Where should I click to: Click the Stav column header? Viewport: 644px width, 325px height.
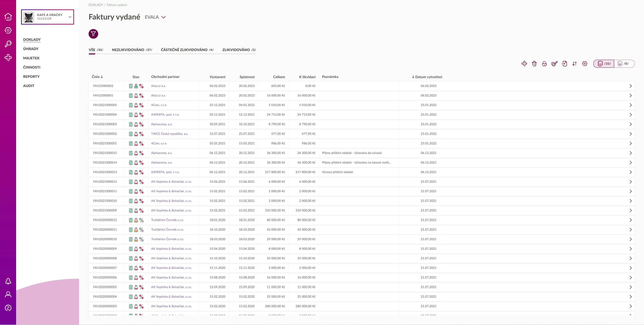[136, 77]
